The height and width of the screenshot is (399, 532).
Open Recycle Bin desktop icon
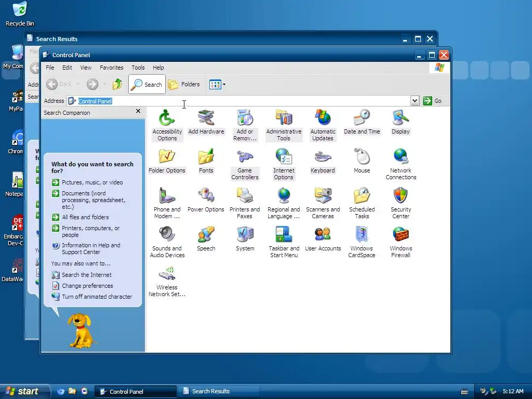click(x=20, y=14)
